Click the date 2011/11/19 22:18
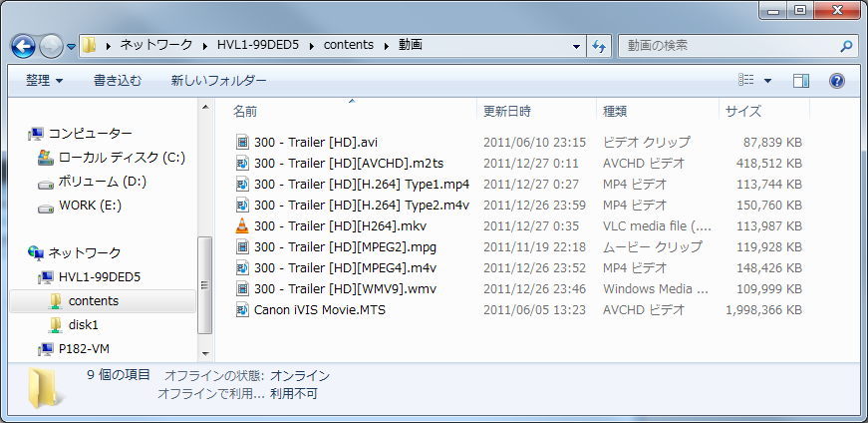The height and width of the screenshot is (423, 868). tap(534, 246)
